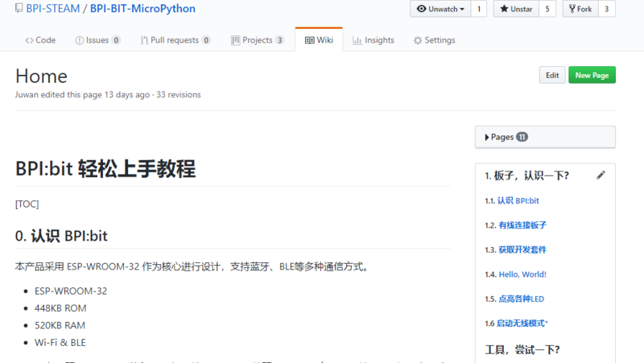Select the Wiki tab
Viewport: 644px width, 363px height.
(319, 39)
